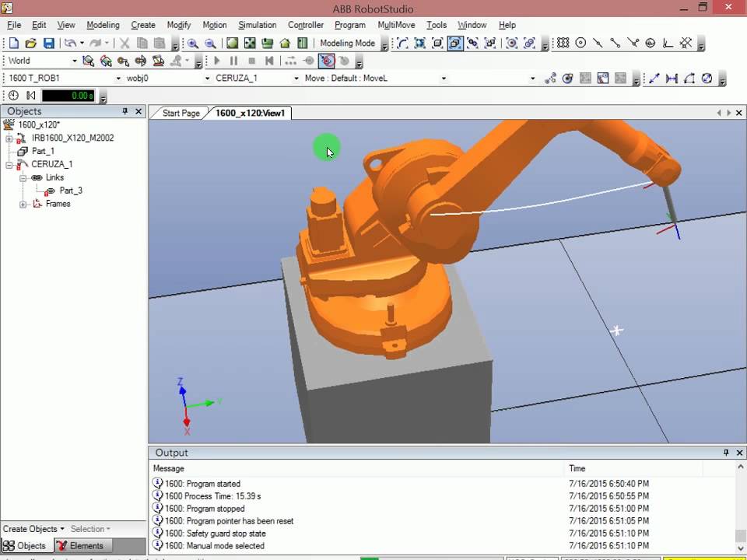The width and height of the screenshot is (747, 560).
Task: Select Part_3 in the Objects tree
Action: 71,191
